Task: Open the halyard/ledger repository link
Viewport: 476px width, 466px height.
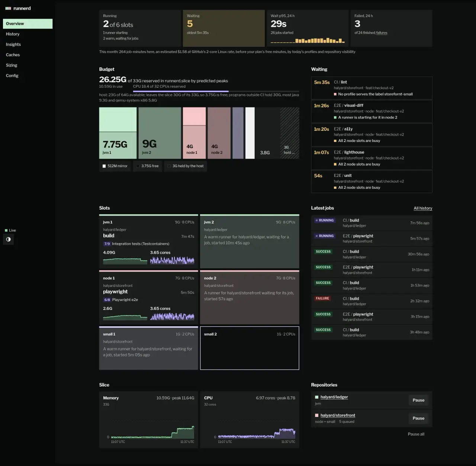Action: tap(334, 397)
